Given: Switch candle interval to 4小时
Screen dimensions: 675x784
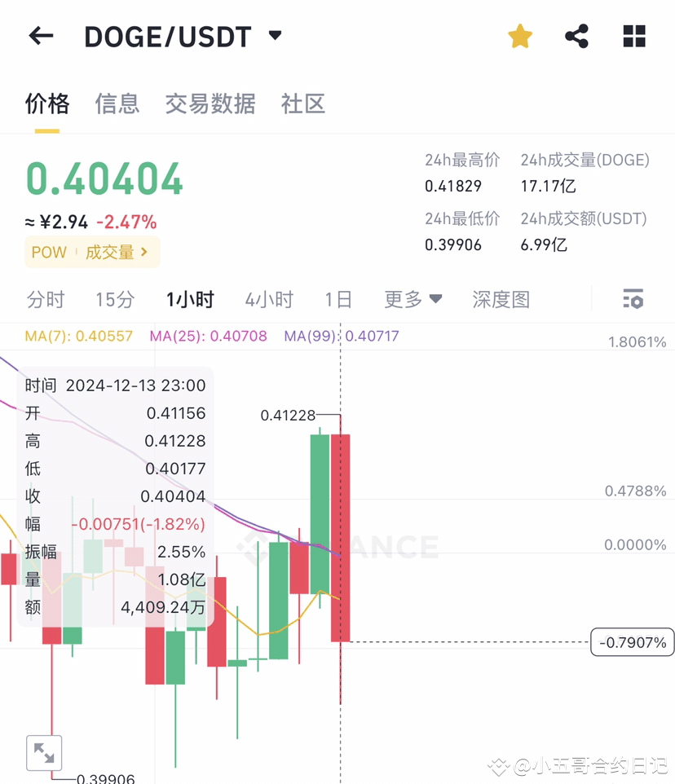Looking at the screenshot, I should (x=268, y=299).
